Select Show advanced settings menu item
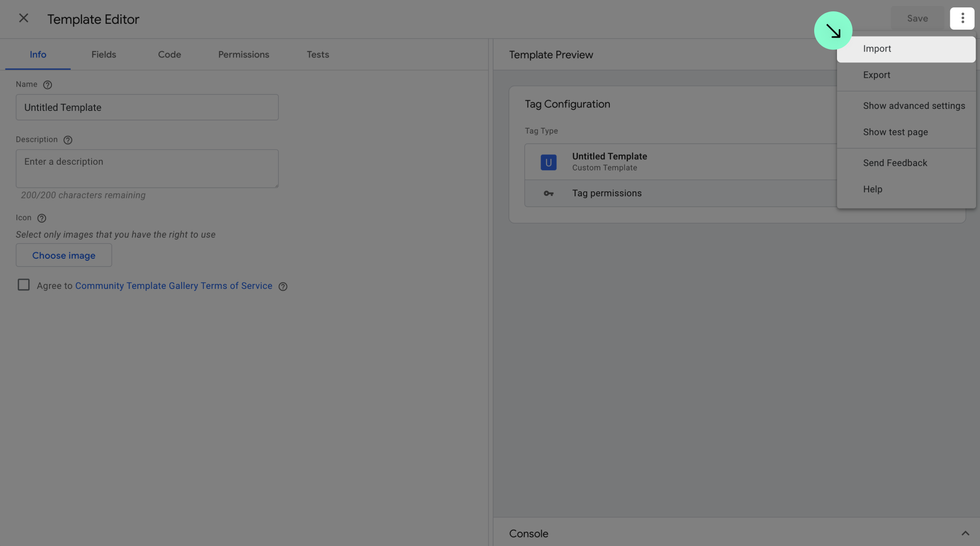Screen dimensions: 980x546 pos(906,106)
